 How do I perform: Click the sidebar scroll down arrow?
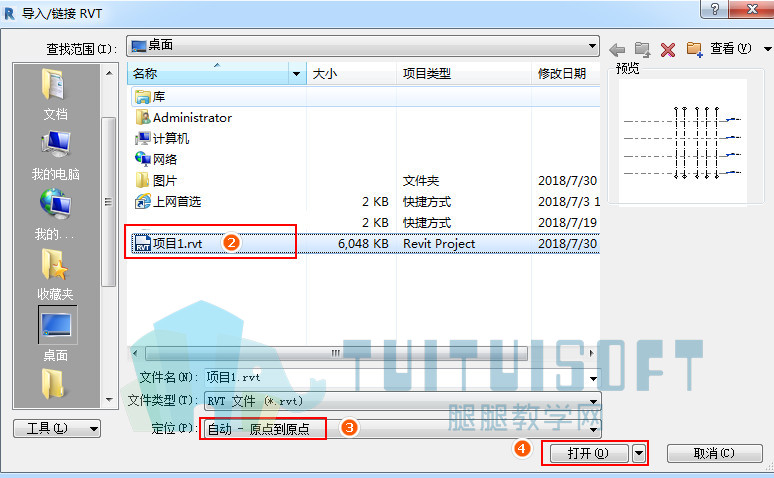pyautogui.click(x=109, y=399)
